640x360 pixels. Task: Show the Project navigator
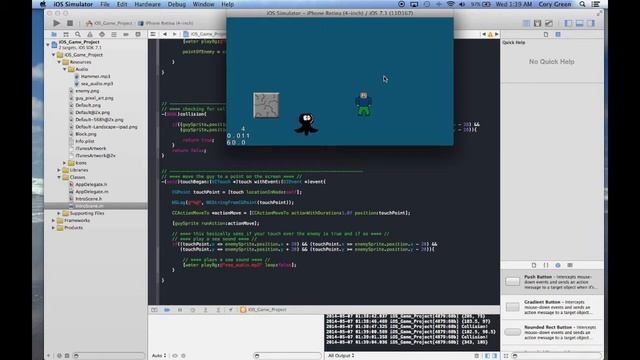(x=54, y=34)
